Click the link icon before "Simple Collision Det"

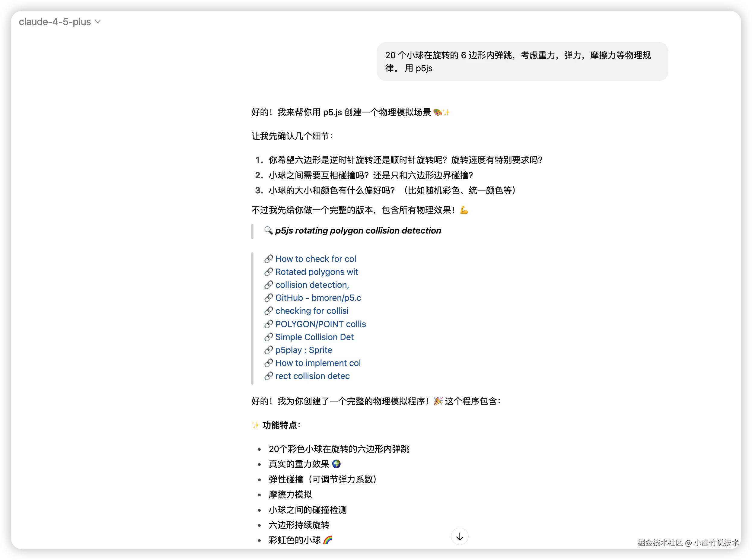click(269, 337)
